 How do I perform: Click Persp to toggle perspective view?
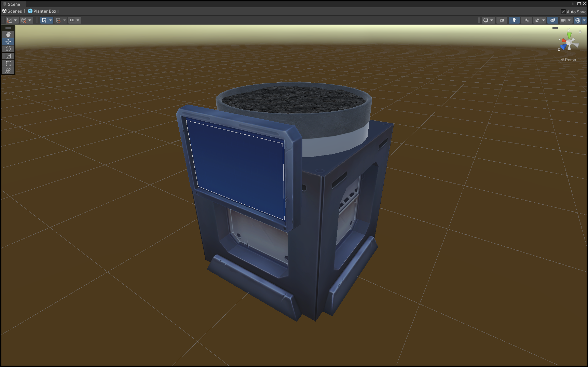click(570, 59)
